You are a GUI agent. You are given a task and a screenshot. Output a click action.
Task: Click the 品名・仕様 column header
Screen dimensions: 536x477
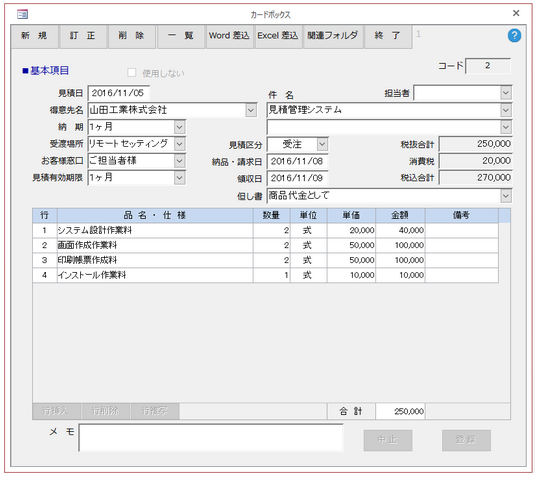tap(155, 215)
